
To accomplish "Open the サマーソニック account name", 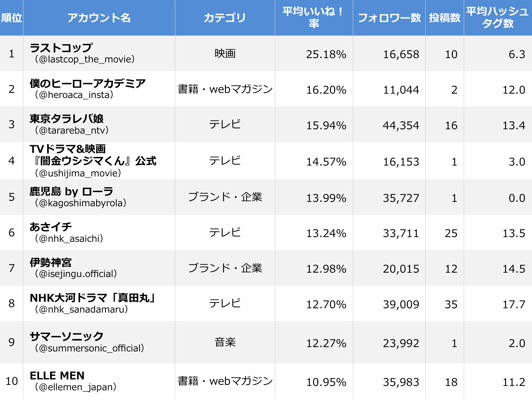I will point(67,337).
